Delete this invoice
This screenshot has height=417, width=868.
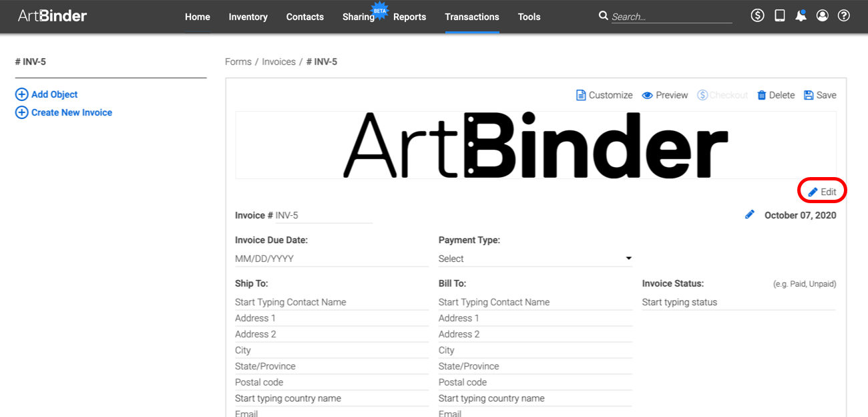click(776, 96)
